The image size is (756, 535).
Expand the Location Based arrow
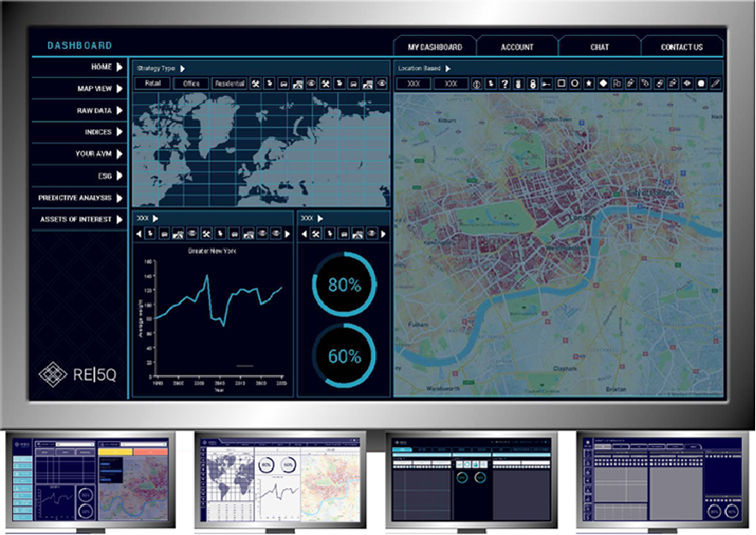(448, 68)
